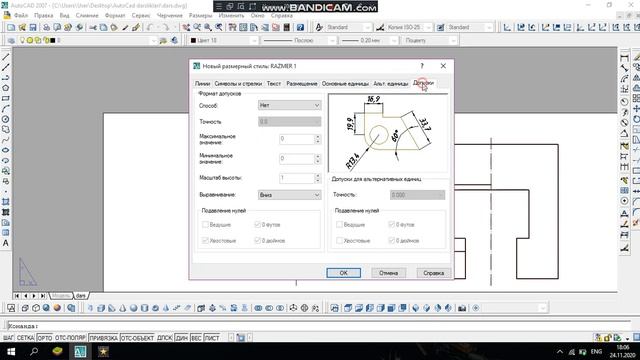
Task: Click the Open file icon
Action: (x=22, y=27)
